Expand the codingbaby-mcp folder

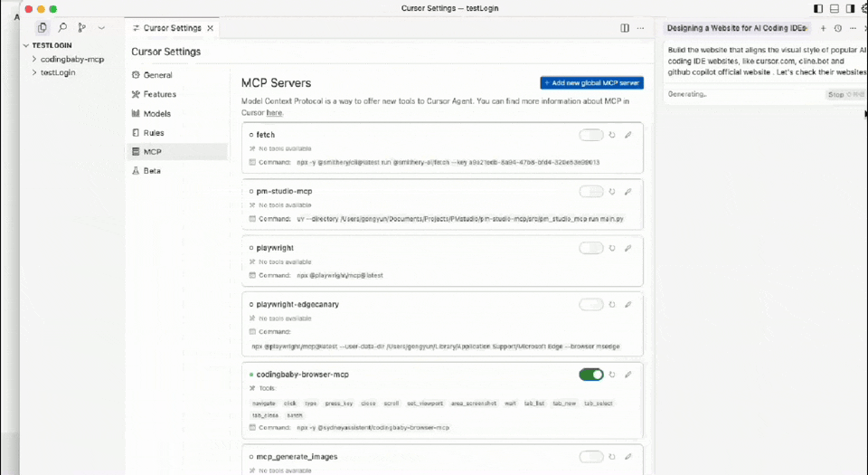coord(72,59)
